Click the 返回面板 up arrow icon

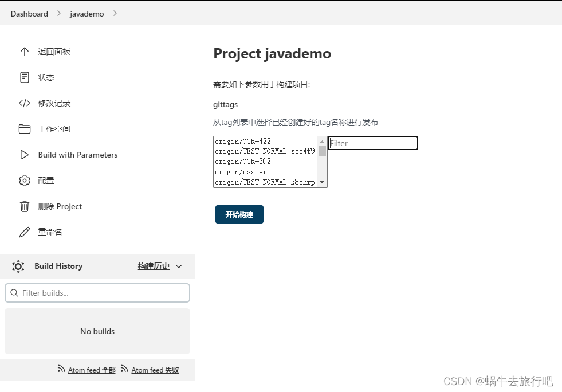coord(25,52)
